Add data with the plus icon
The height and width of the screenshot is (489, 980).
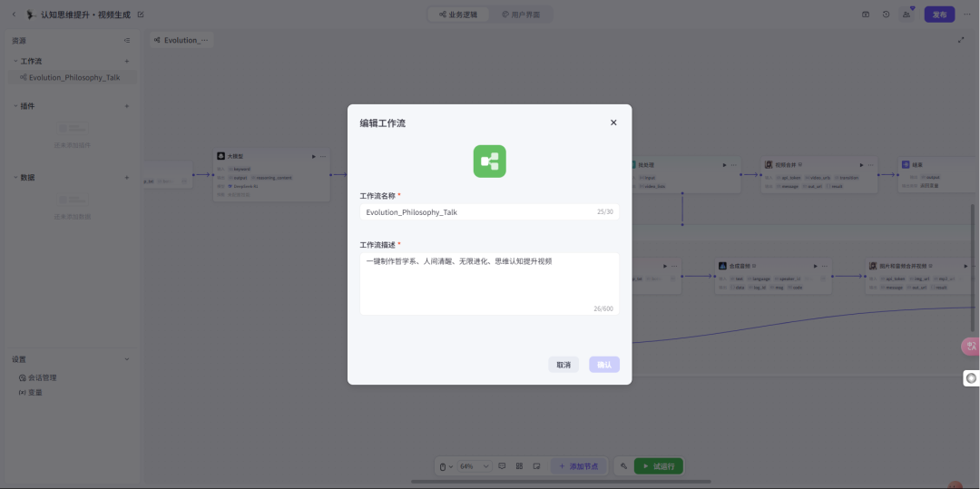pyautogui.click(x=127, y=177)
